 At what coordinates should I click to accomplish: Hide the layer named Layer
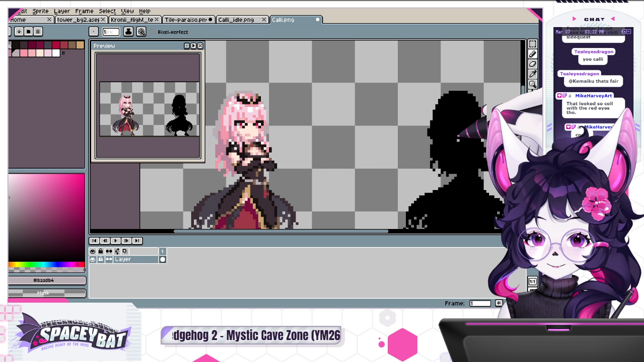93,259
